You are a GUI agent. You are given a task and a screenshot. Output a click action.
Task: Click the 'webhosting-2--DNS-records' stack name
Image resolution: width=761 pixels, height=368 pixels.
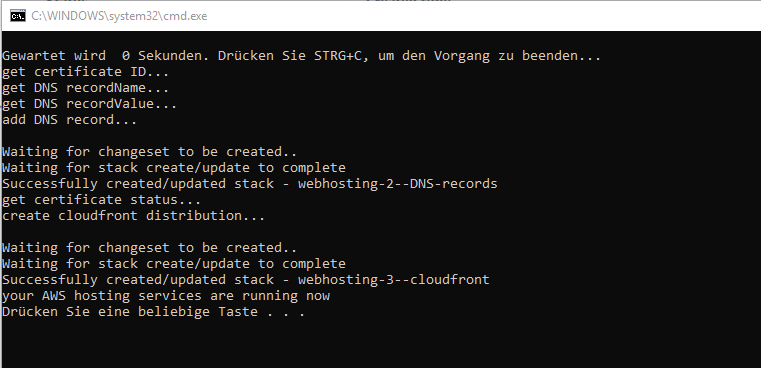click(x=397, y=184)
